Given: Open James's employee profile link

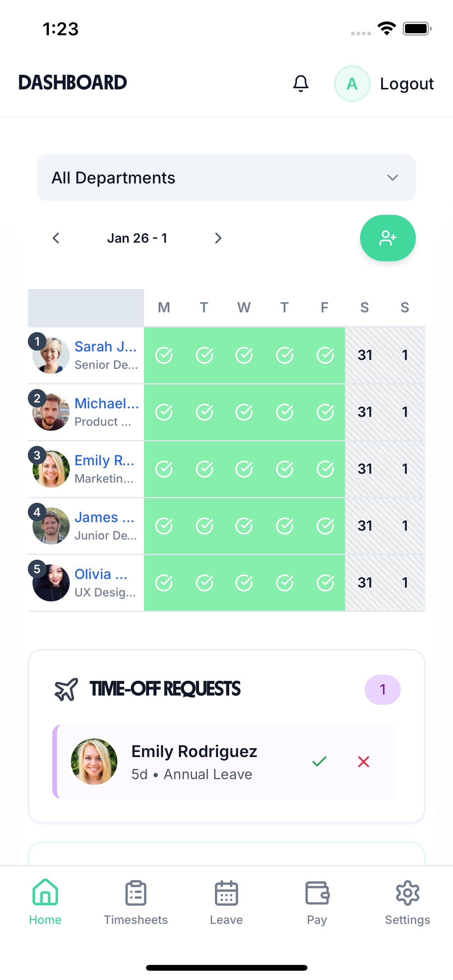Looking at the screenshot, I should (104, 517).
